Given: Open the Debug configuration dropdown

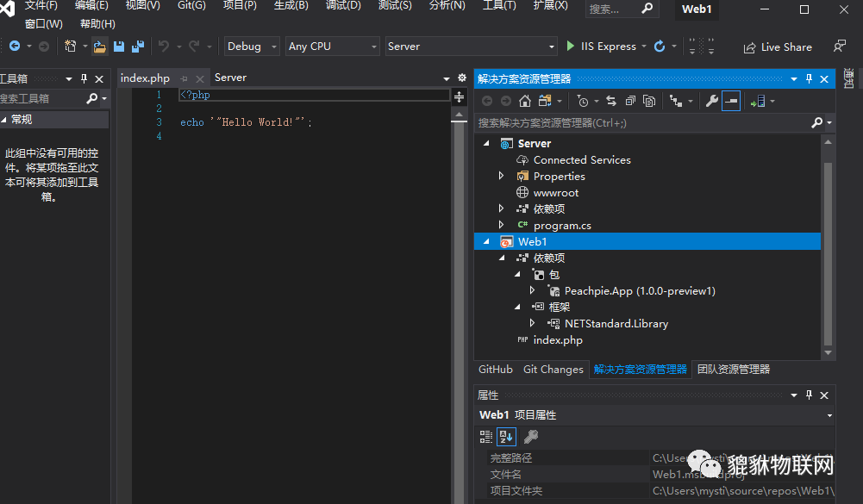Looking at the screenshot, I should point(252,47).
